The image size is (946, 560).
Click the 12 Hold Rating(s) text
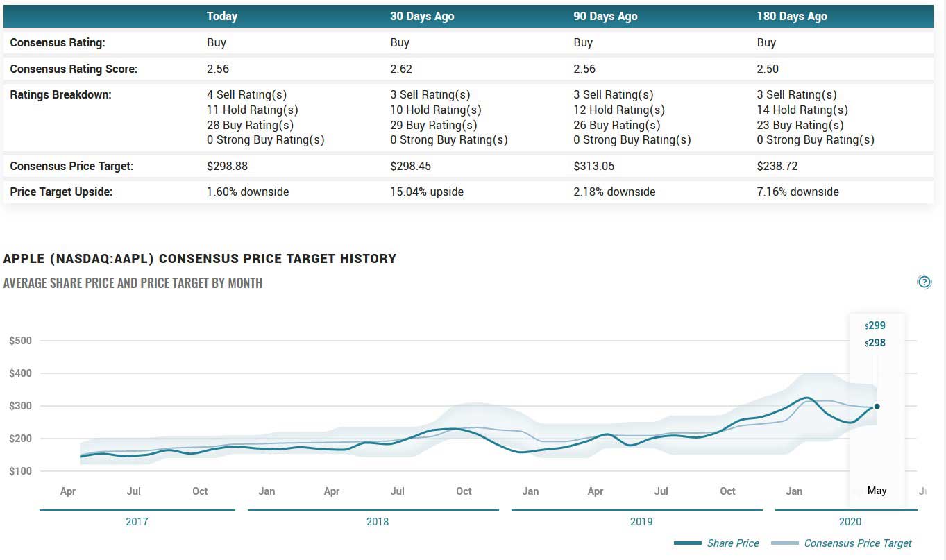pyautogui.click(x=619, y=110)
